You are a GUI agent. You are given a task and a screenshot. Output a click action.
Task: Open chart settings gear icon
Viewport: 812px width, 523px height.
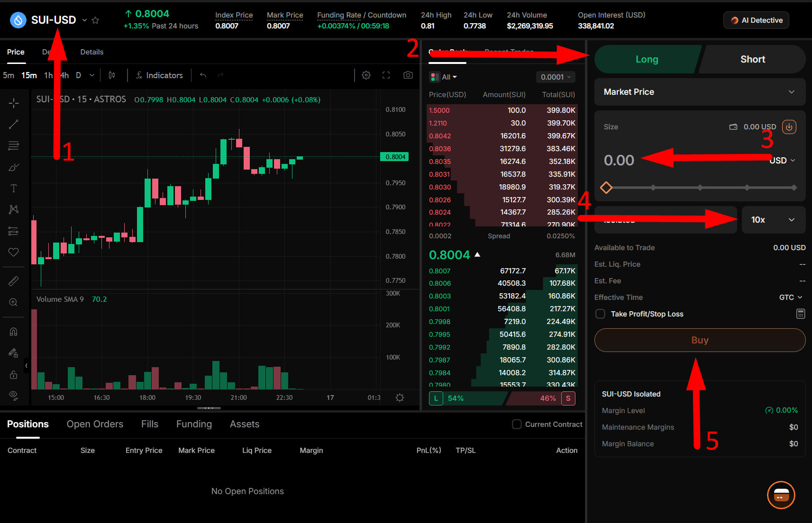pos(366,75)
